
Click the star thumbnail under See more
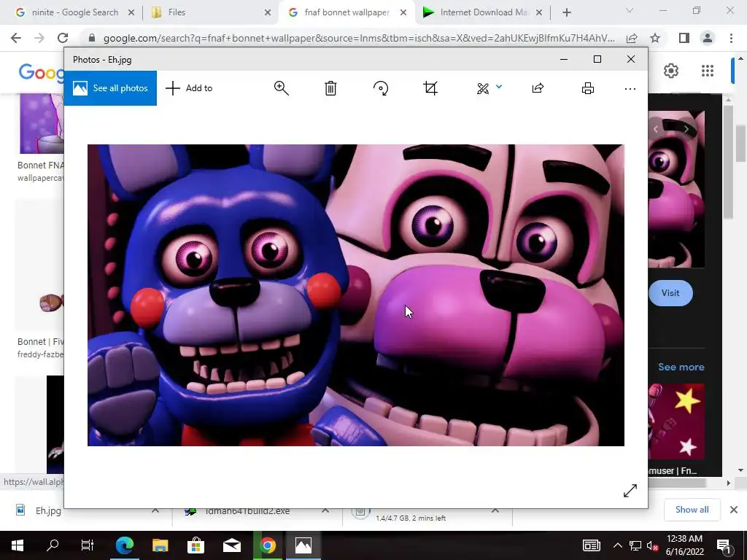pyautogui.click(x=677, y=421)
